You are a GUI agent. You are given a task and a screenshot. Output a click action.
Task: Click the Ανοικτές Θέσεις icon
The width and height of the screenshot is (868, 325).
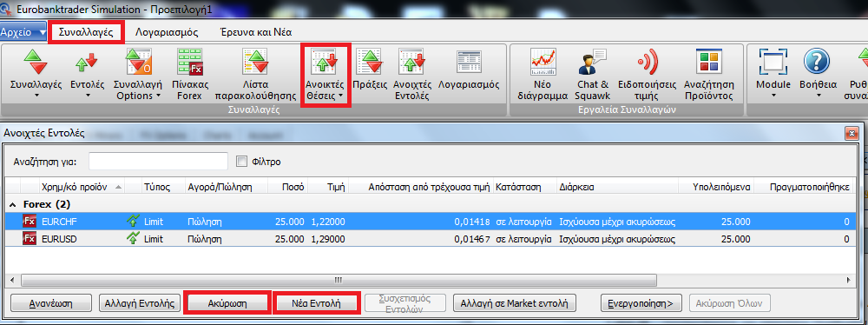(x=325, y=61)
